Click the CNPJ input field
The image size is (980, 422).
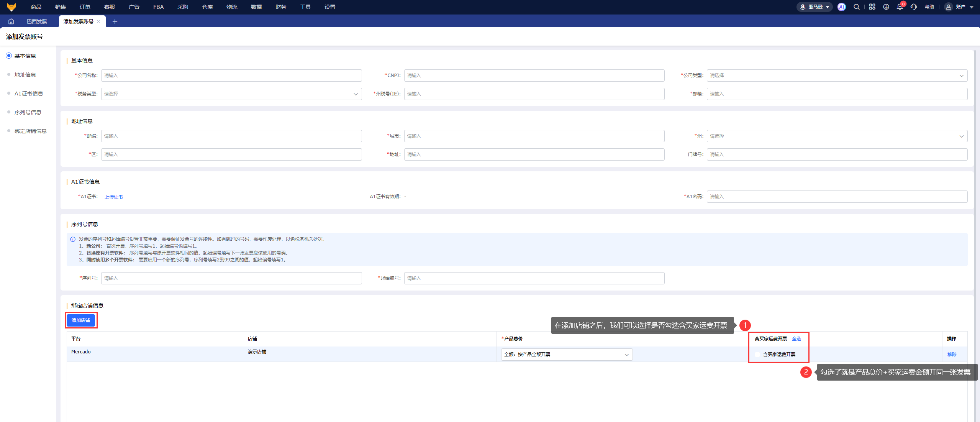pos(534,76)
